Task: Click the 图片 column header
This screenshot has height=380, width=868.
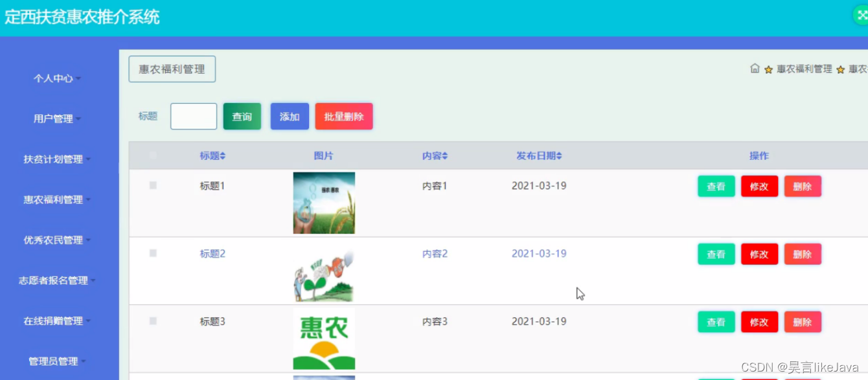Action: (323, 156)
